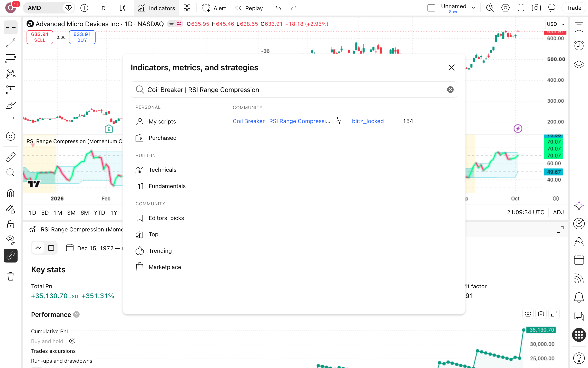
Task: Clear the indicator search field
Action: [x=450, y=90]
